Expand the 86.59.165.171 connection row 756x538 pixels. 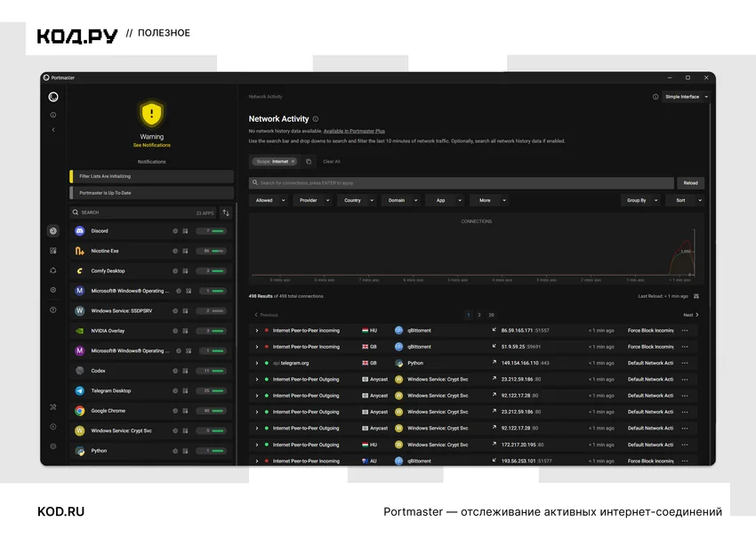[x=257, y=331]
